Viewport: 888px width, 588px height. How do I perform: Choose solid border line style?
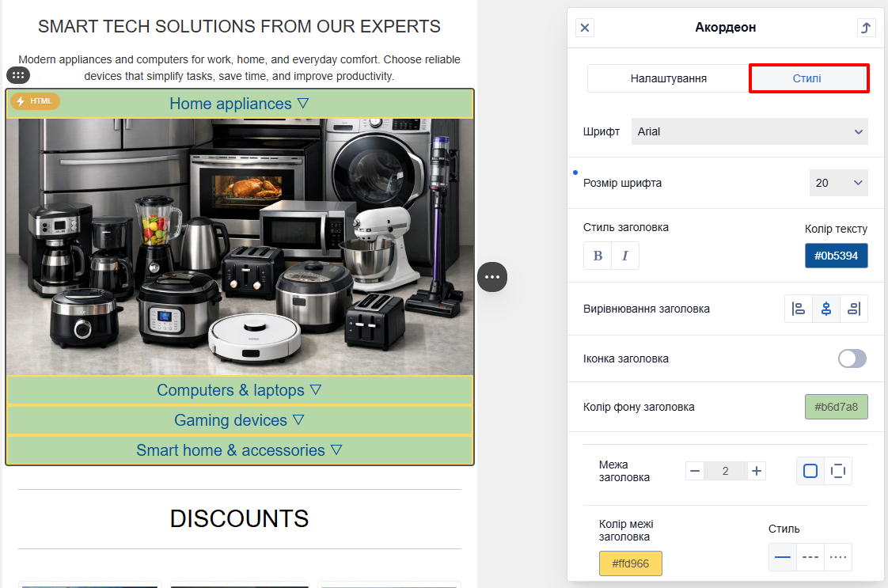tap(783, 557)
